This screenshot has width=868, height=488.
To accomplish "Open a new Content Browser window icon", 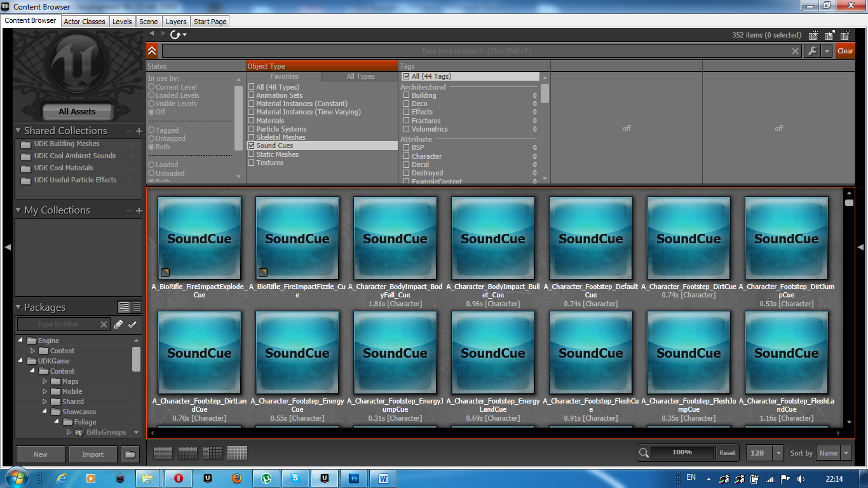I will tap(815, 36).
